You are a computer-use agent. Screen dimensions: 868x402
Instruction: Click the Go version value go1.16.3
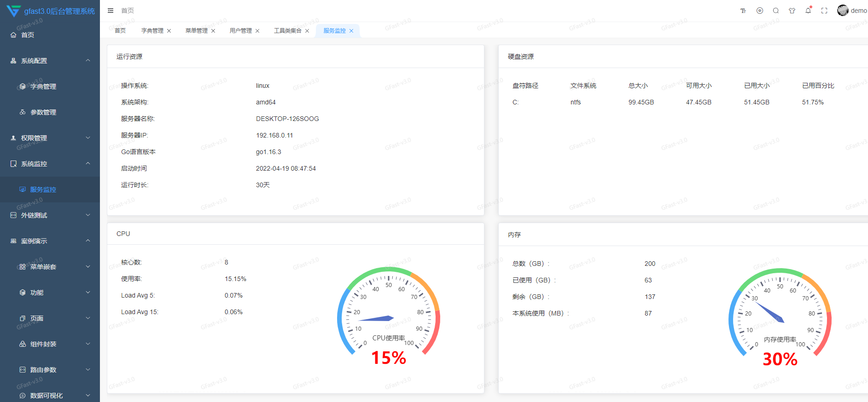268,152
